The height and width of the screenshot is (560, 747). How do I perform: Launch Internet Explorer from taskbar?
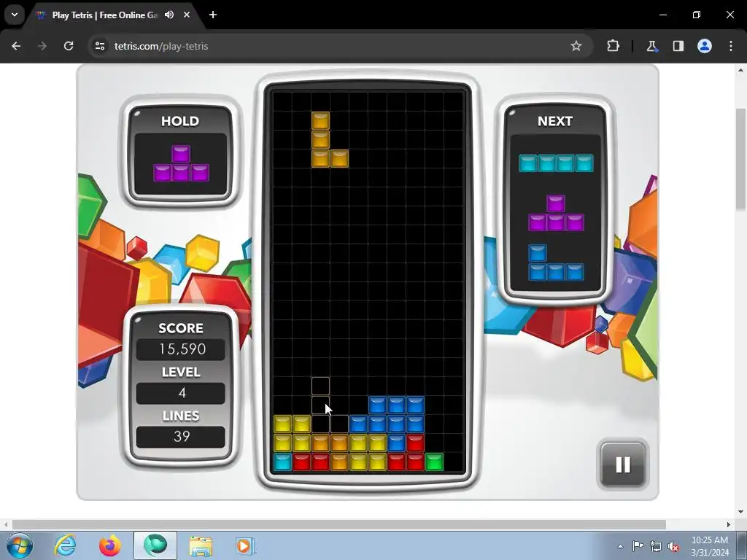(x=65, y=545)
